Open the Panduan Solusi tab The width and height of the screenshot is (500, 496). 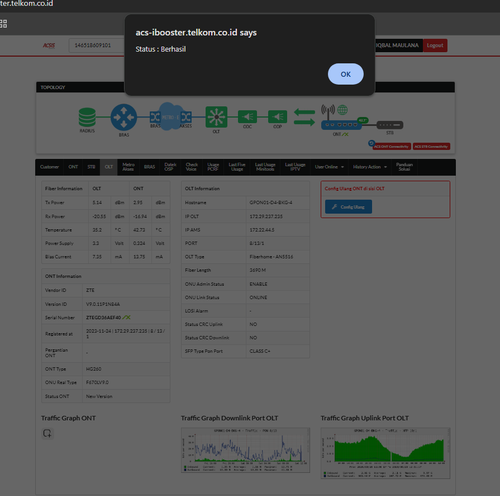404,167
